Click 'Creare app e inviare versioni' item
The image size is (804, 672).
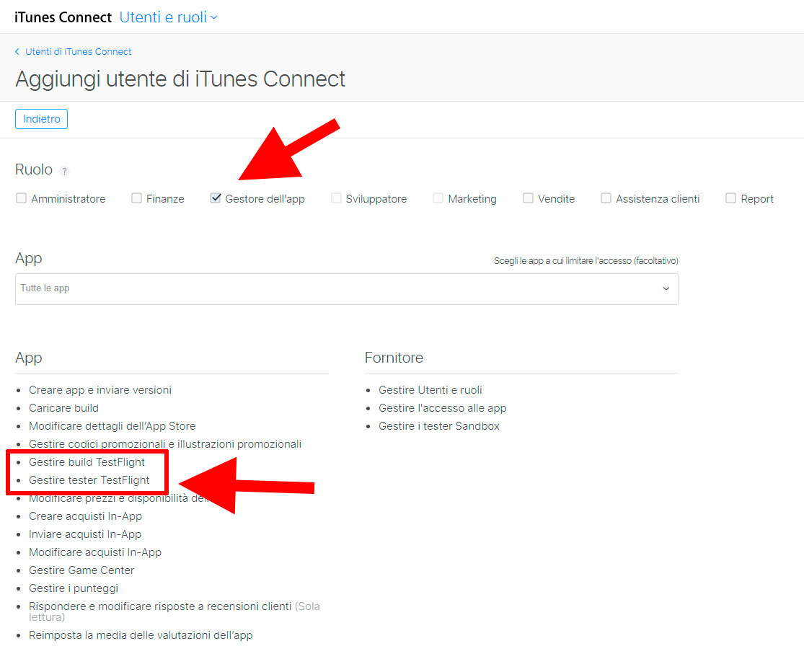[100, 390]
